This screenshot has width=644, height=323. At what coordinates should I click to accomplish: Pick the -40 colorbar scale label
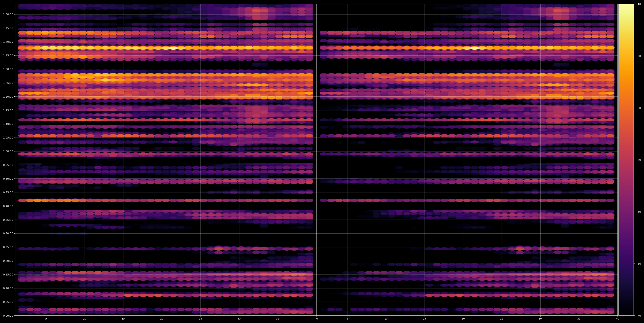[638, 160]
